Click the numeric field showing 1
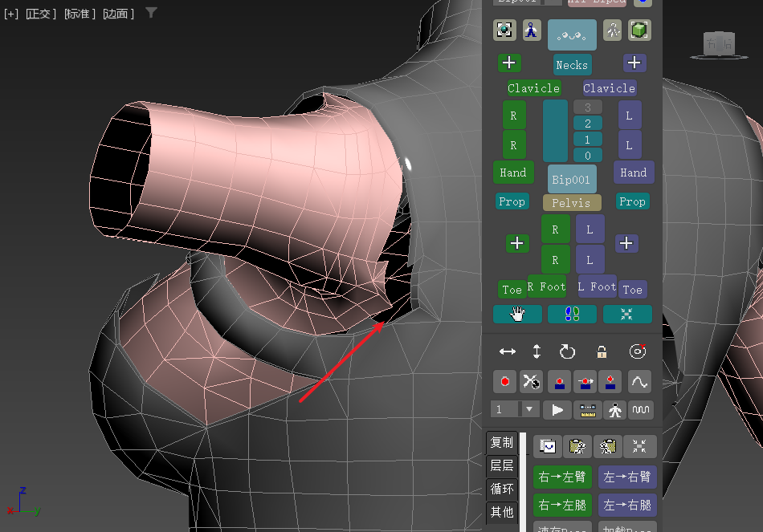 pos(504,409)
